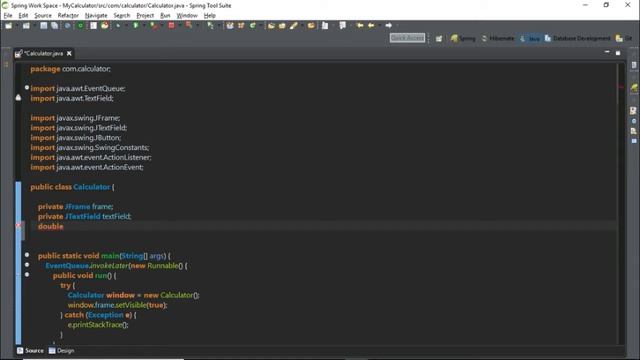
Task: Click the Debug bug toolbar icon
Action: click(118, 26)
